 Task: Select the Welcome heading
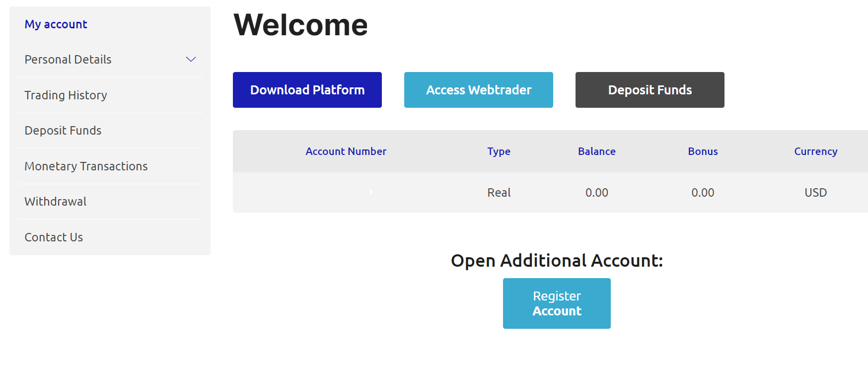(301, 24)
